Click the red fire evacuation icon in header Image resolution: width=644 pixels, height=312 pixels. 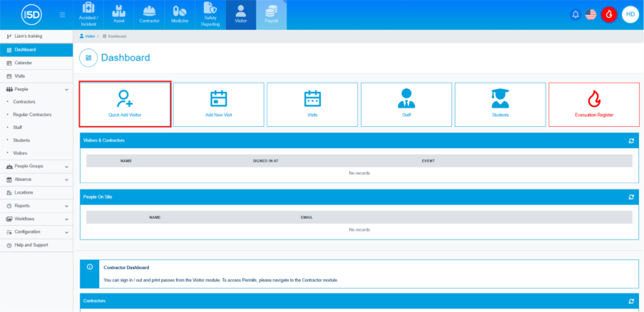tap(608, 14)
